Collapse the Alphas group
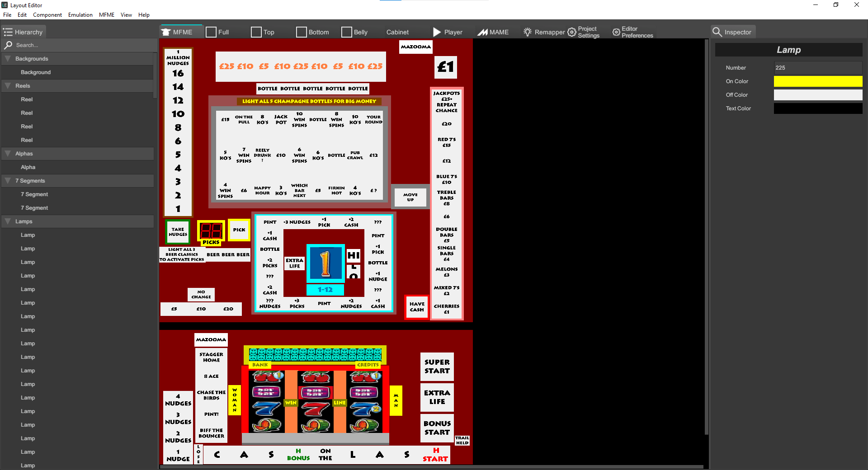 8,154
